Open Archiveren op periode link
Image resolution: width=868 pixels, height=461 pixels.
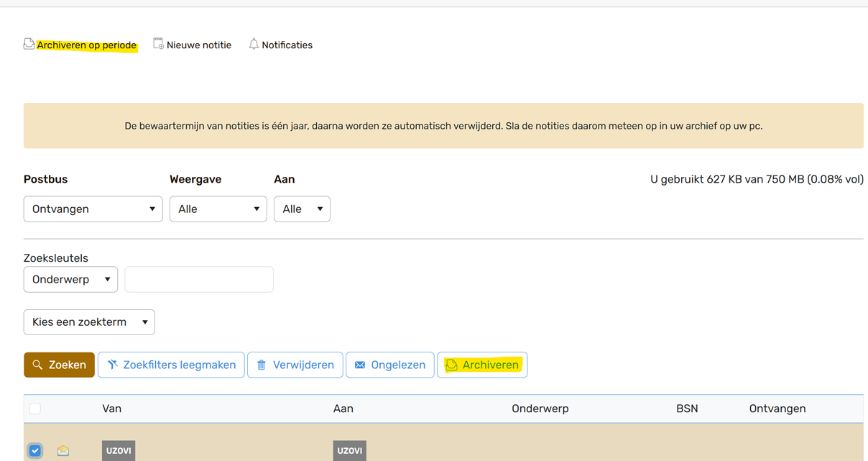[86, 45]
